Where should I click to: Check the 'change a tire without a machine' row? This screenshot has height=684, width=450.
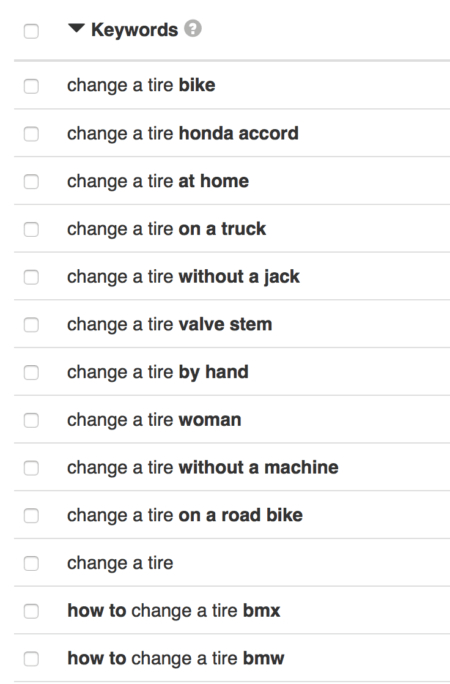tap(31, 468)
